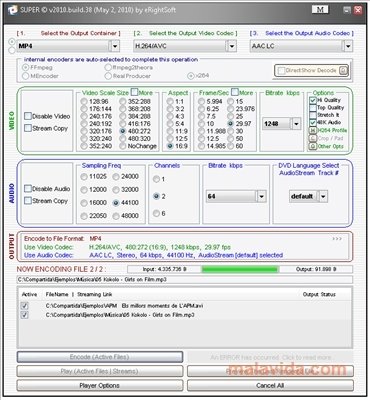Check More next to Video Scale Size

(134, 92)
